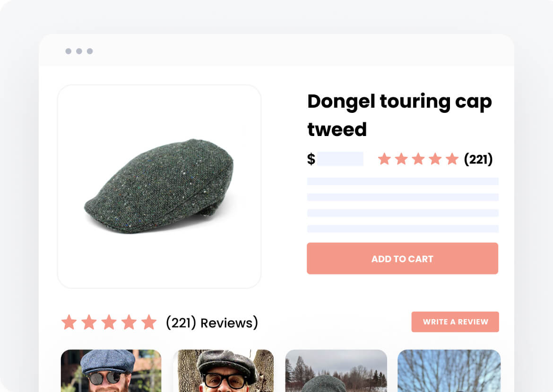The width and height of the screenshot is (553, 392).
Task: Open the Write a Review form
Action: (455, 322)
